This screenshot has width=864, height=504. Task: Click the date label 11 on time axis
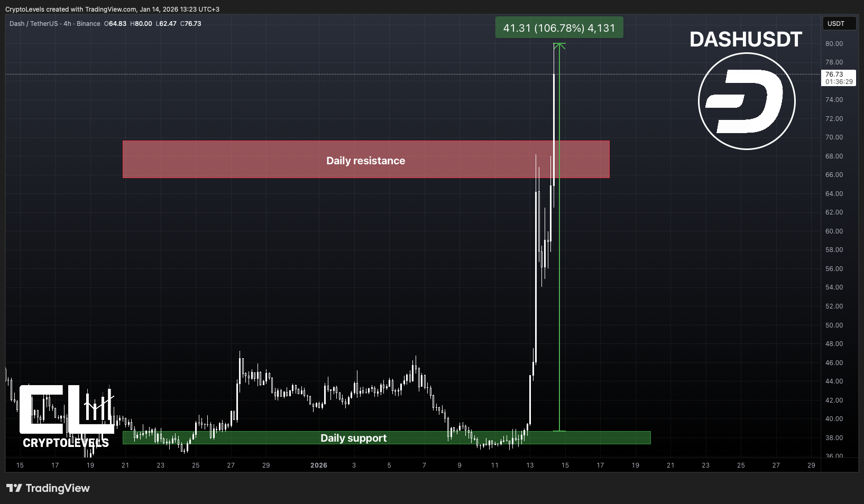tap(495, 465)
